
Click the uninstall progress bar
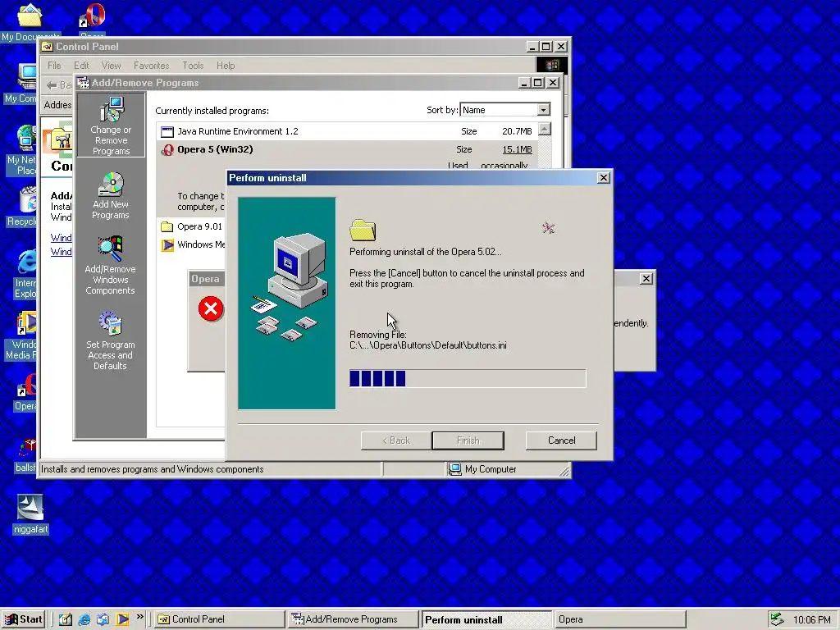468,378
